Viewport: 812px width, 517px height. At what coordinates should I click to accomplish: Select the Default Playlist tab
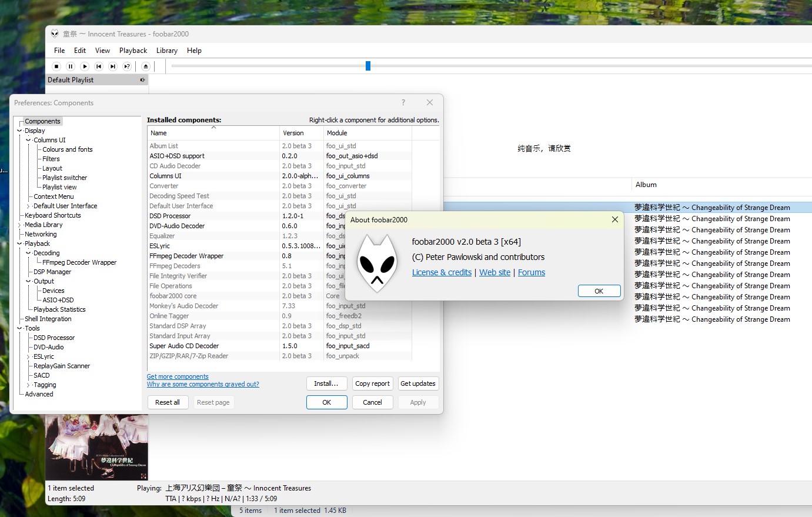[97, 80]
